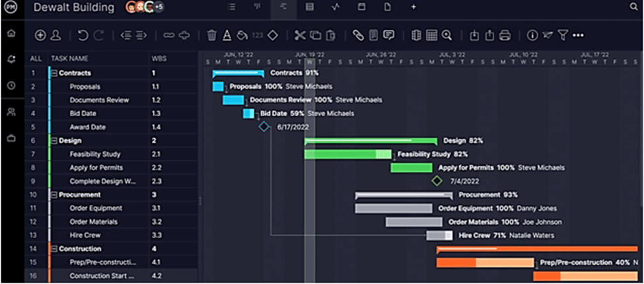Screen dimensions: 644x284
Task: Open the search icon at top right
Action: (x=634, y=7)
